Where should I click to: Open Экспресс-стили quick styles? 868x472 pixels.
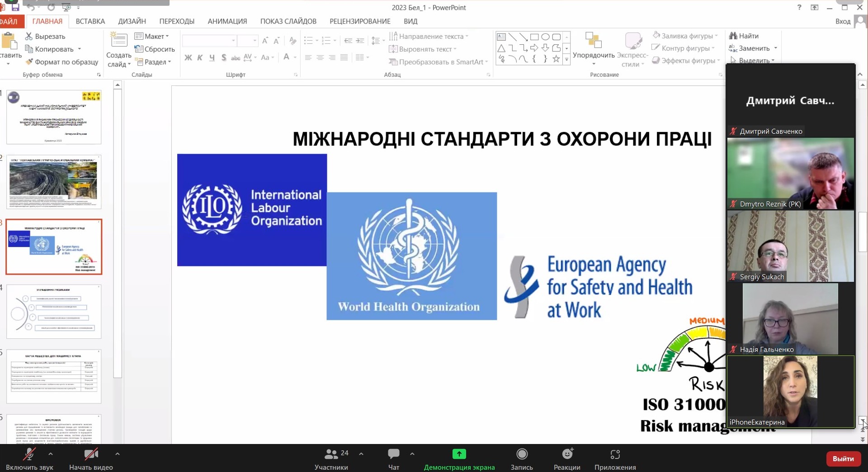(x=632, y=50)
